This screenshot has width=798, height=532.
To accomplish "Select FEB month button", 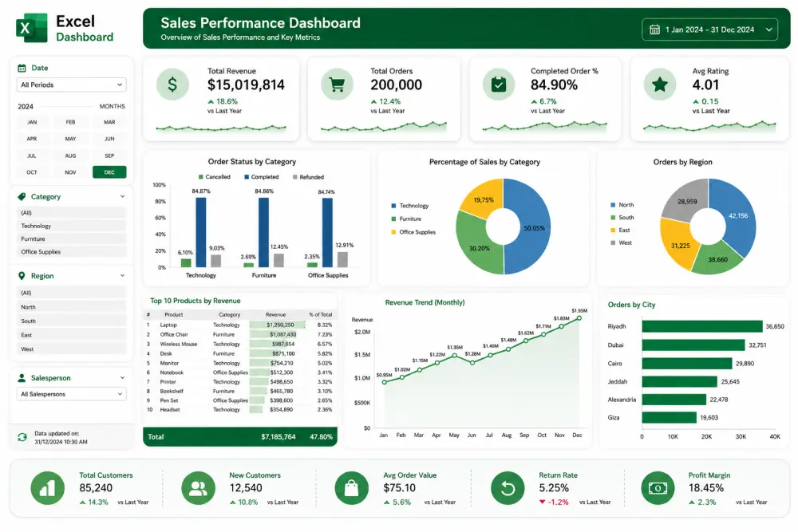I will pos(71,122).
